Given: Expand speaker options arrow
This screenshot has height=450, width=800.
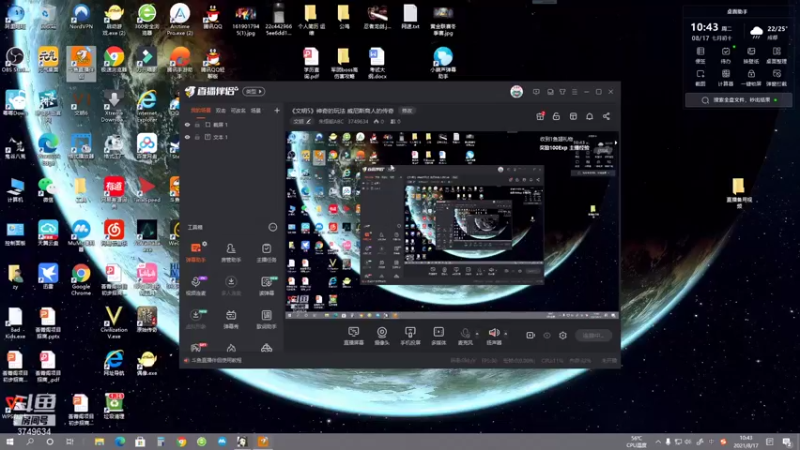Looking at the screenshot, I should click(x=506, y=334).
